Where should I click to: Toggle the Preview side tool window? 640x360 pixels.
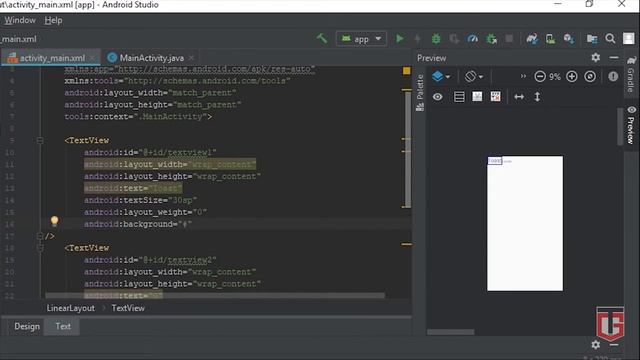point(631,125)
